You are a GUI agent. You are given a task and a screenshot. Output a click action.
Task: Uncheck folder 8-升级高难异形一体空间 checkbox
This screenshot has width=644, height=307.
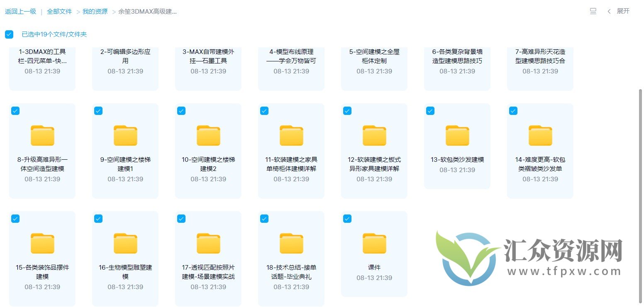15,111
